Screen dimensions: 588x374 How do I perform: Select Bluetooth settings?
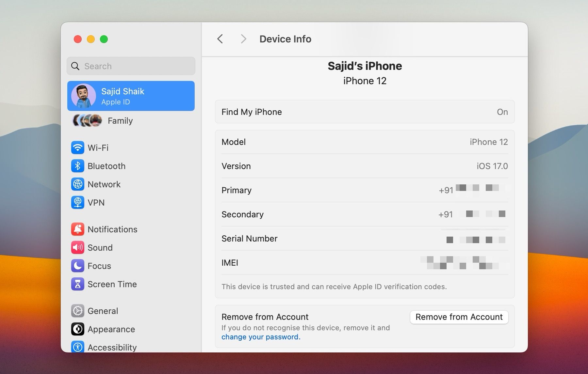(106, 166)
